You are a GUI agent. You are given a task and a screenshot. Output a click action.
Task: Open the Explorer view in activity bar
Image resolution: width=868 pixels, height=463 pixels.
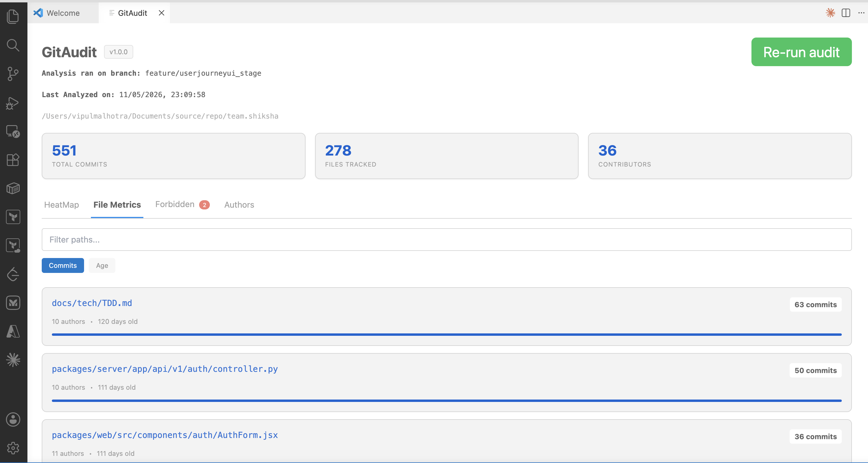(13, 16)
